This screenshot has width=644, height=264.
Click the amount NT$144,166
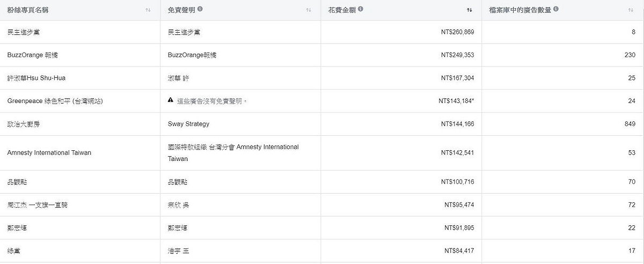tap(457, 124)
